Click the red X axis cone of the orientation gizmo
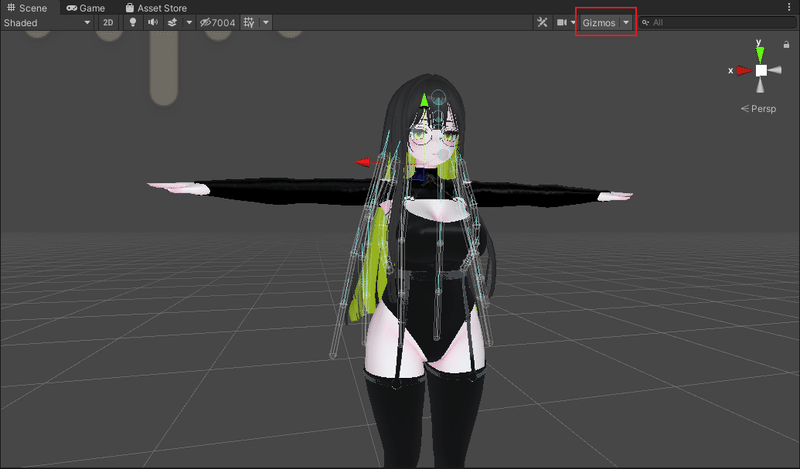The width and height of the screenshot is (800, 469). point(744,70)
